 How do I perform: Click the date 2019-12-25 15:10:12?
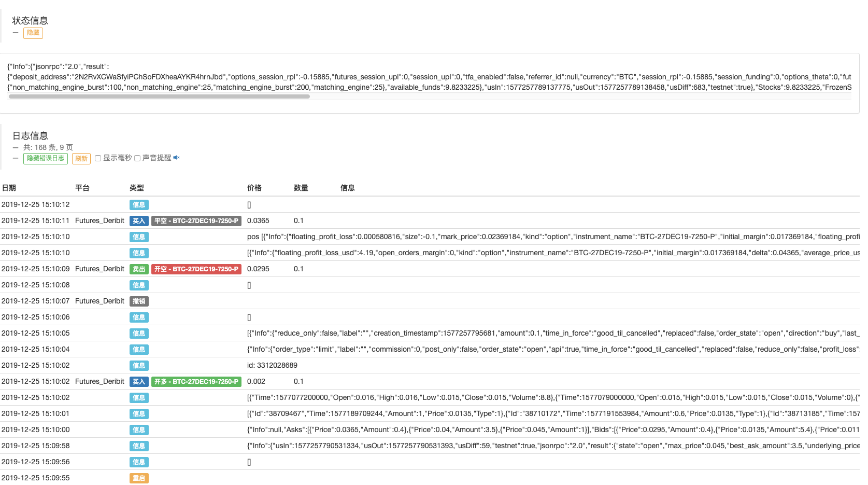coord(35,204)
